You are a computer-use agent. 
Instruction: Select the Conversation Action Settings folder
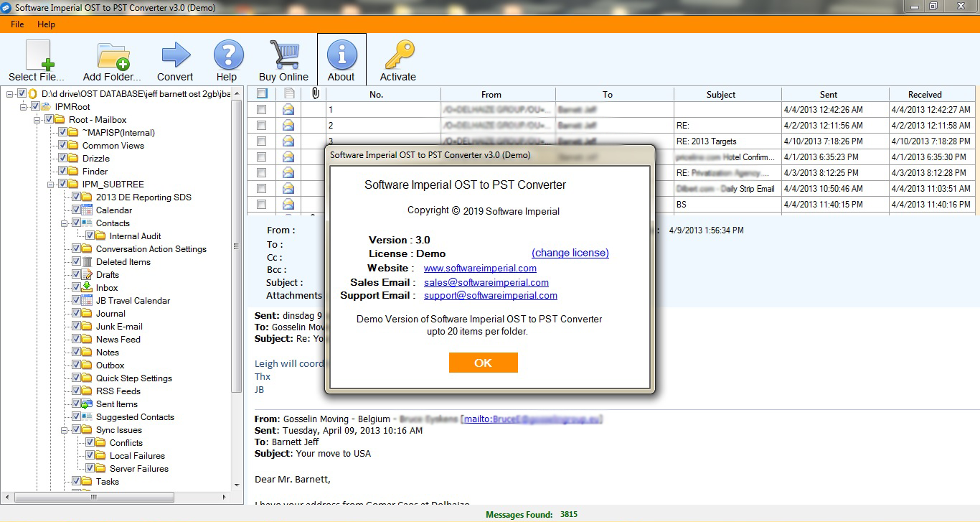(151, 249)
